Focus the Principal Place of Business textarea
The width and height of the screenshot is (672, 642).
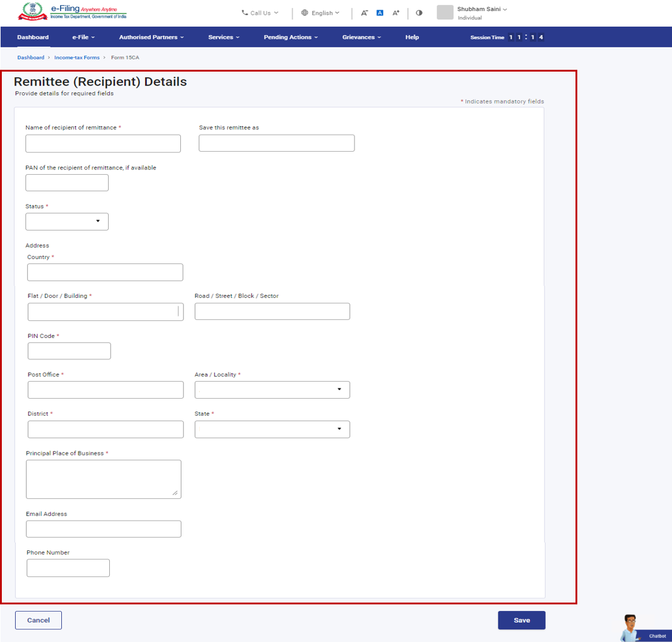103,479
